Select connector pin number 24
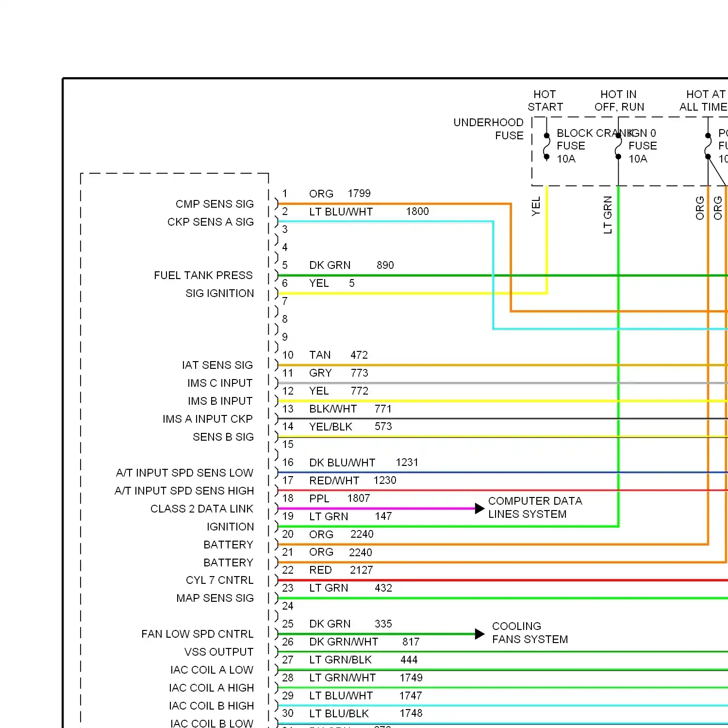The height and width of the screenshot is (728, 728). point(288,606)
